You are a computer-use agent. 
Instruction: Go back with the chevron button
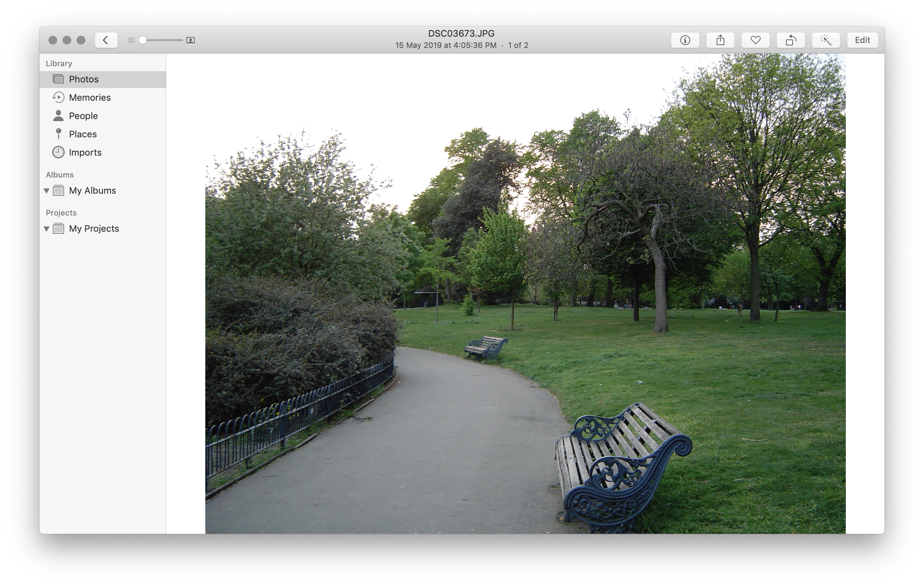tap(106, 40)
